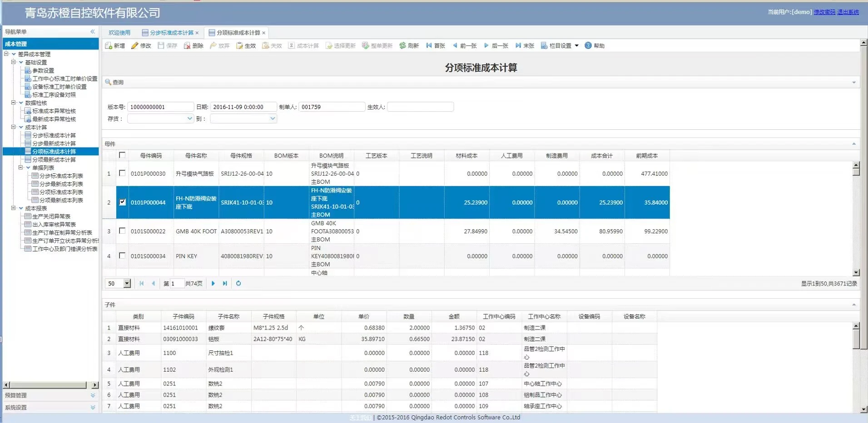Open the page size 50 dropdown
Screen dimensions: 868x423
click(127, 283)
